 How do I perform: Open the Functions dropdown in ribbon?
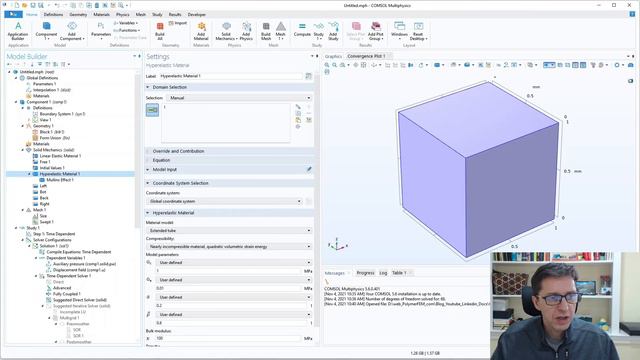point(127,30)
